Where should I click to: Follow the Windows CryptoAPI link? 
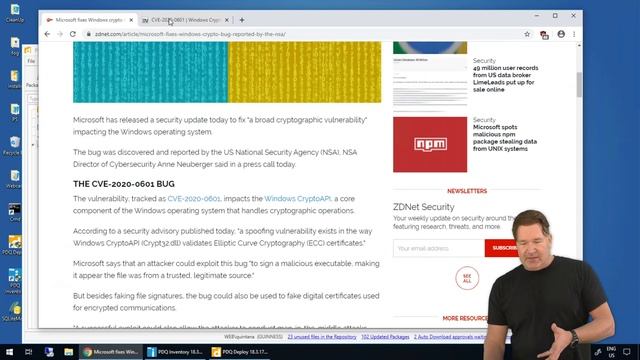click(298, 199)
